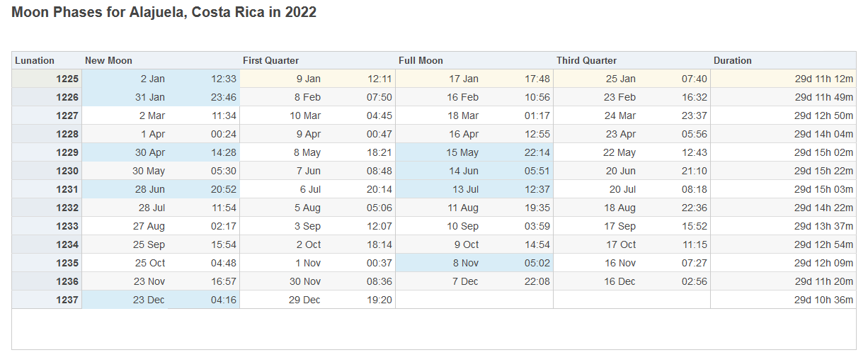Click the Moon Phases for Alajuela heading
The image size is (868, 355).
pos(164,13)
